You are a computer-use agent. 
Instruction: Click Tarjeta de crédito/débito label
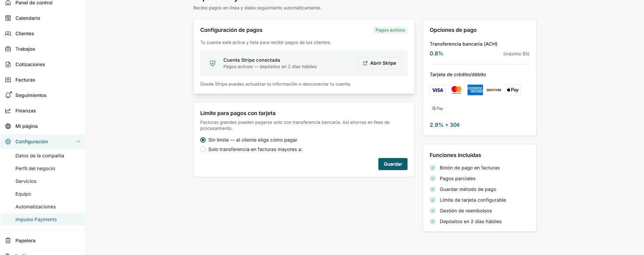coord(458,74)
